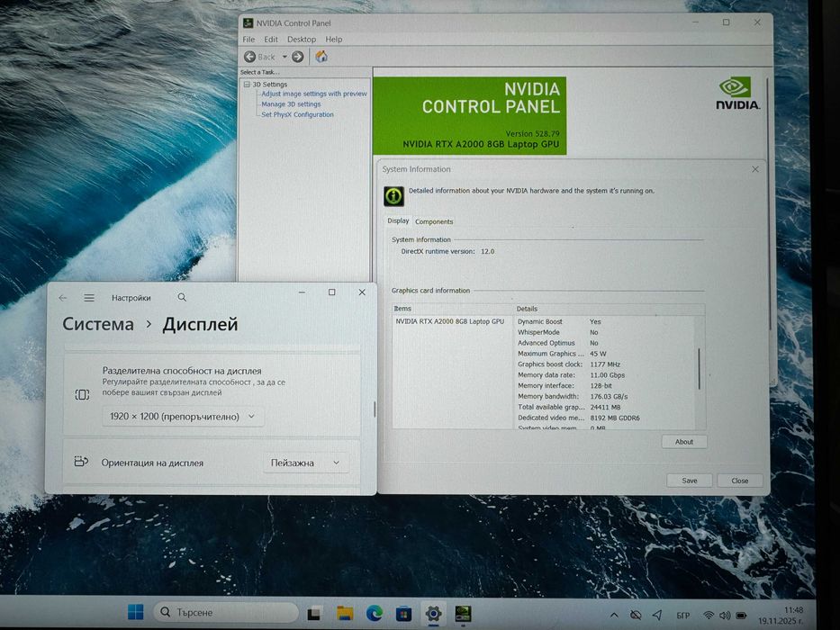Click the About button in System Information
The image size is (840, 630).
684,442
